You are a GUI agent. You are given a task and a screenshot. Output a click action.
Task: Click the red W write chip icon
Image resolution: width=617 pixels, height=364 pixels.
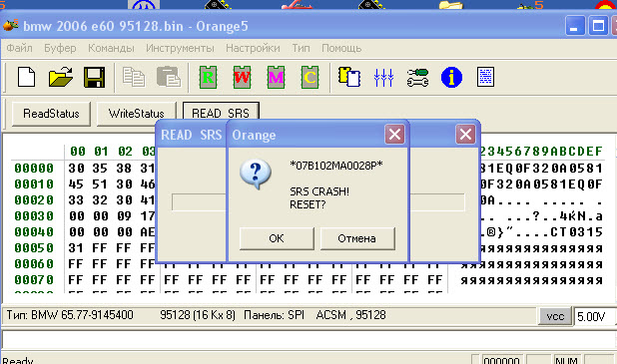pos(242,77)
